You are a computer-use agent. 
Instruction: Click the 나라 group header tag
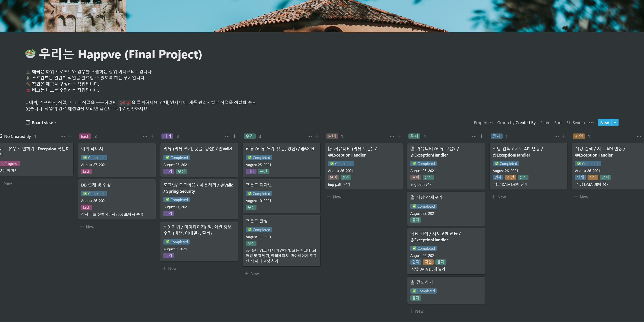pos(167,136)
